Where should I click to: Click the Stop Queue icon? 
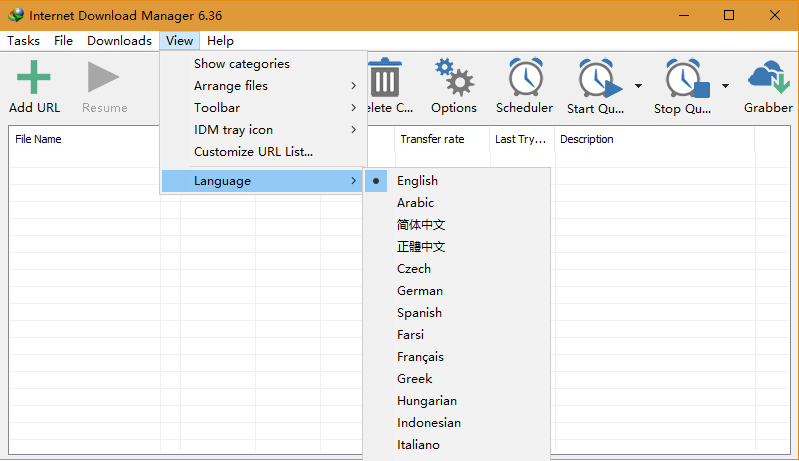pyautogui.click(x=687, y=78)
